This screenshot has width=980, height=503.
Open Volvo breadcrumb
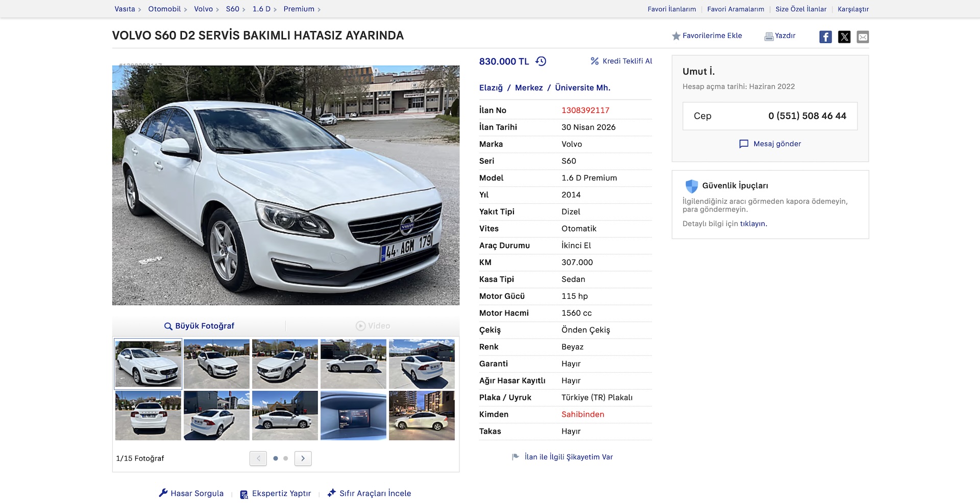(203, 9)
